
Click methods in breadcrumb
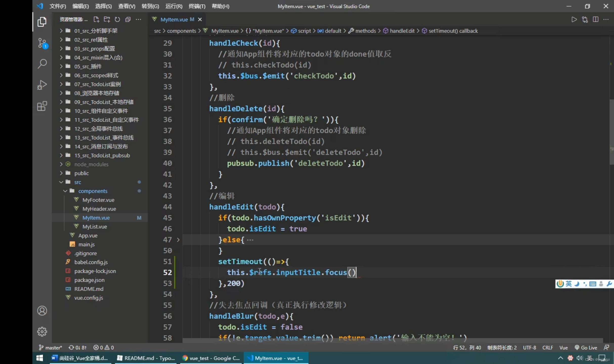(366, 31)
